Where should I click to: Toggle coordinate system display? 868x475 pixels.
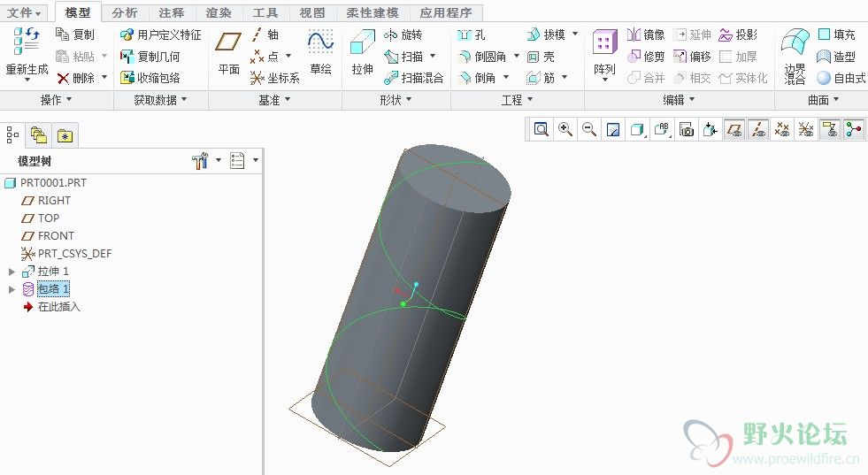click(806, 129)
